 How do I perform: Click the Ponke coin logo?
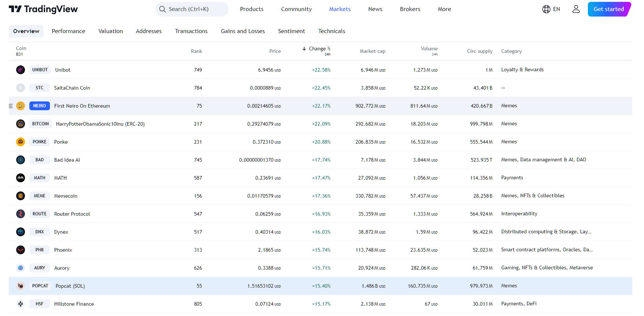pyautogui.click(x=21, y=142)
